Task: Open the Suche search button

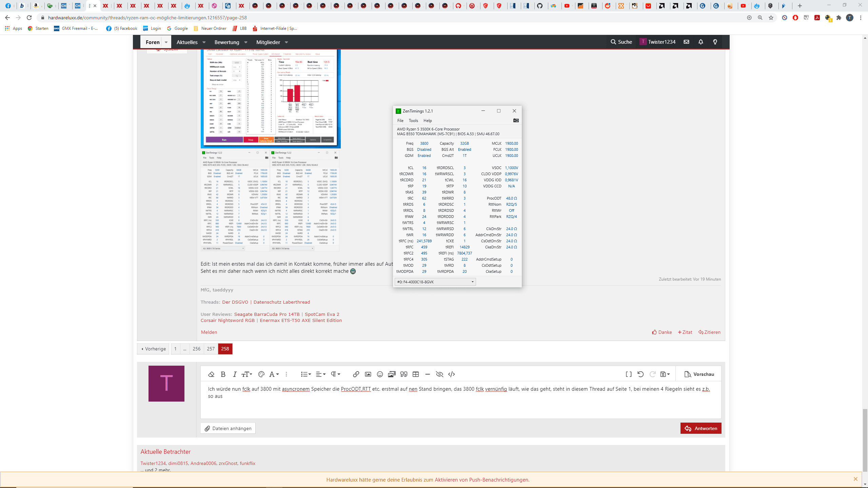Action: pos(622,42)
